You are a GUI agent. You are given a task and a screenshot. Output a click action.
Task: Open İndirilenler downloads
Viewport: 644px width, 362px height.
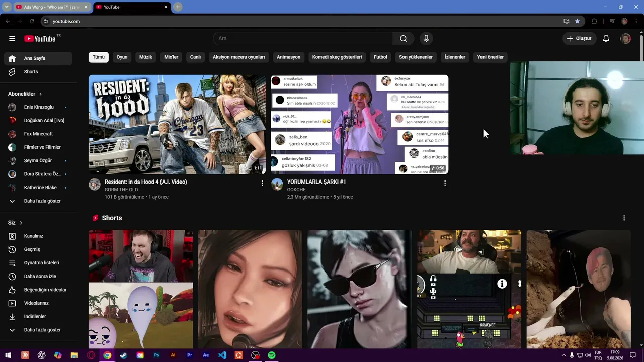click(x=38, y=317)
